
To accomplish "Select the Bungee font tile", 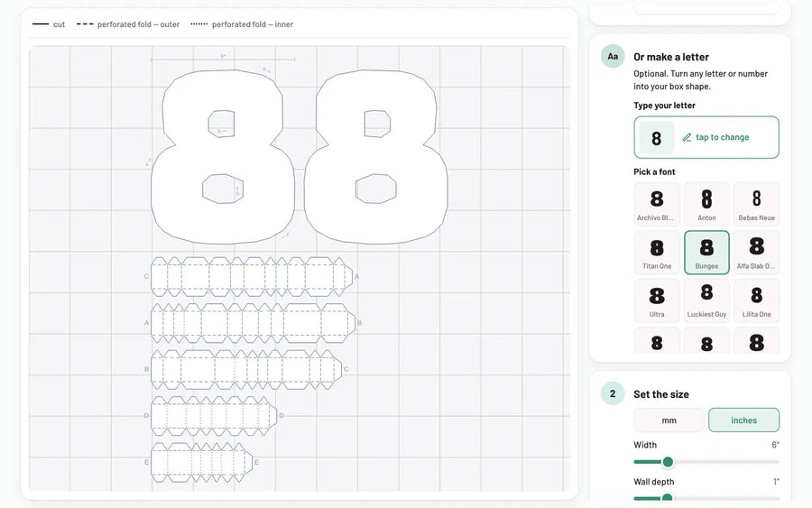I will click(706, 252).
